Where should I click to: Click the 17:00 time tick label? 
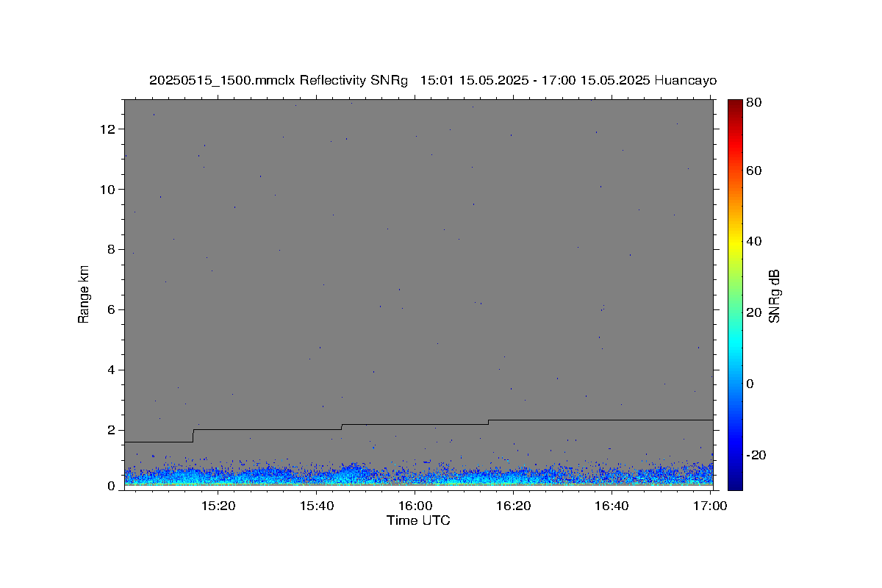(x=709, y=506)
